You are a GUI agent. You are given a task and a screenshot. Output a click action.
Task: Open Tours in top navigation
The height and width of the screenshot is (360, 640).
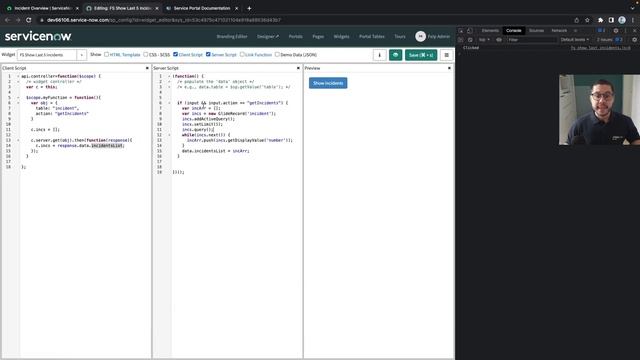coord(400,36)
